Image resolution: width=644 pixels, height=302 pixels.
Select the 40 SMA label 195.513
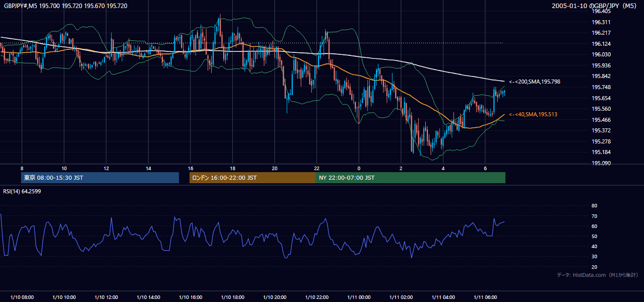coord(533,115)
